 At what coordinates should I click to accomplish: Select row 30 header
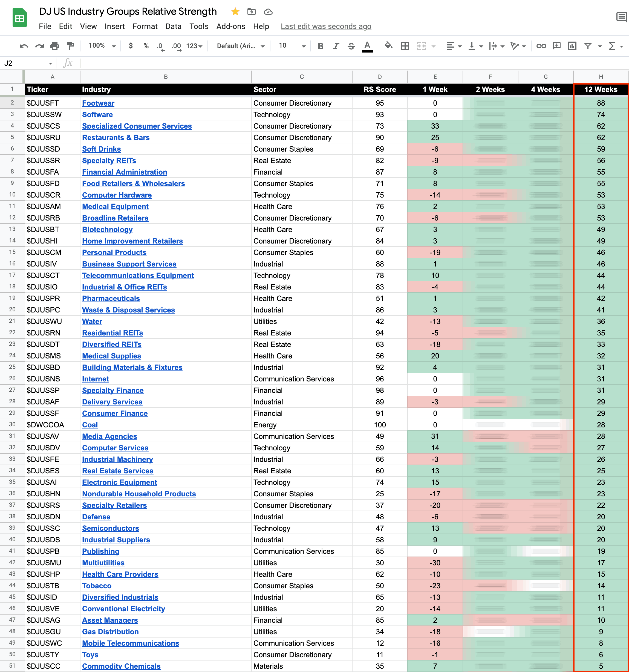12,425
